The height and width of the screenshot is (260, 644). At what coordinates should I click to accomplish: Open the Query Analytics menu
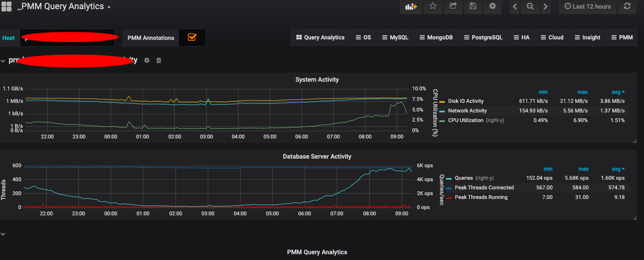pos(320,37)
